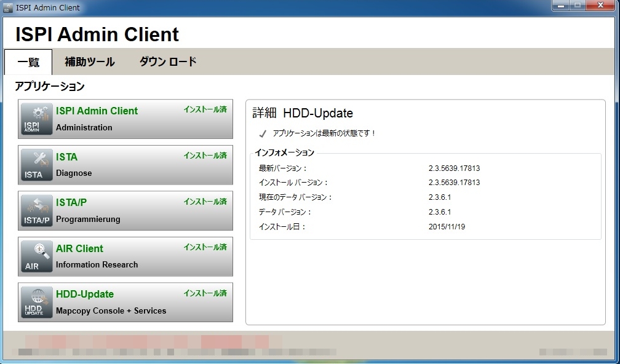Switch to the 一覧 tab
This screenshot has height=364, width=620.
click(x=28, y=62)
